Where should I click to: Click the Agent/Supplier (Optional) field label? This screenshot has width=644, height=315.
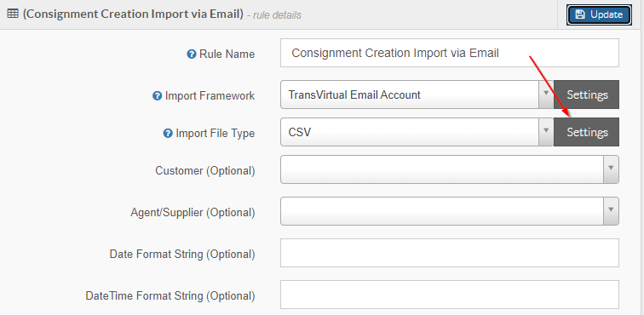point(193,212)
